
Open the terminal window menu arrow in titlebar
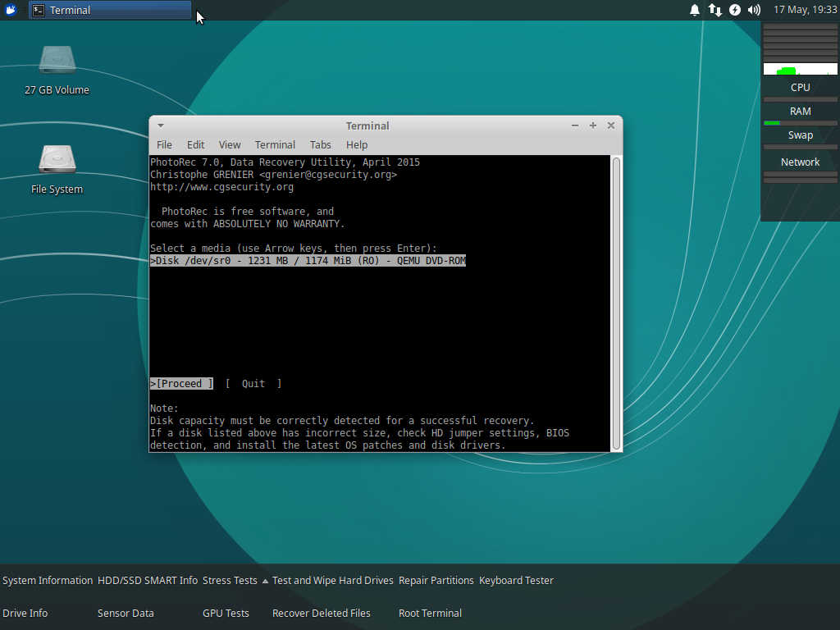coord(161,126)
